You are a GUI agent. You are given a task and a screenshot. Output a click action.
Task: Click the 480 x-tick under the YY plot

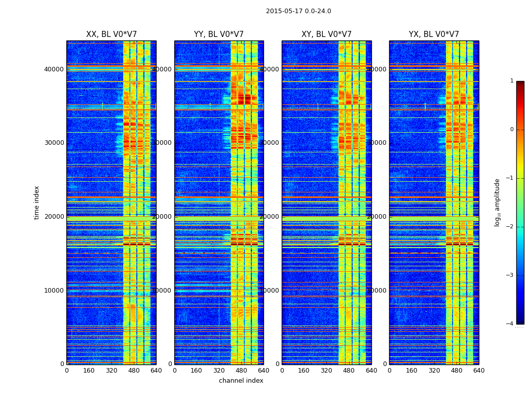(x=241, y=371)
